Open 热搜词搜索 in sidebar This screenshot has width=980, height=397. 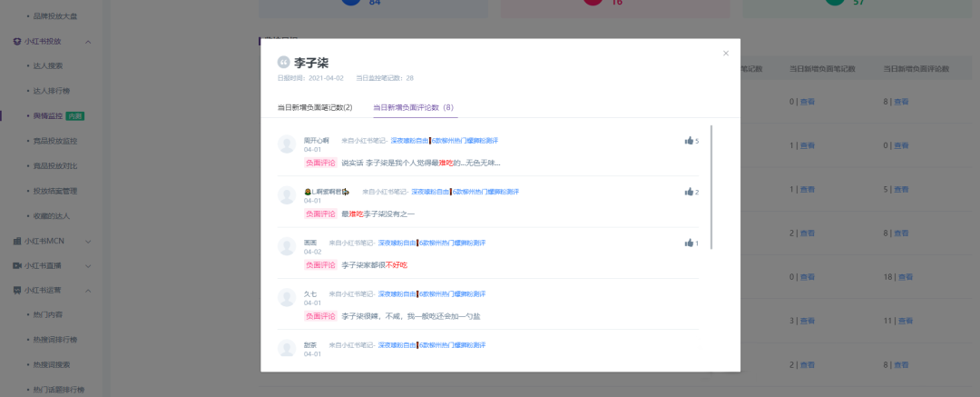51,365
